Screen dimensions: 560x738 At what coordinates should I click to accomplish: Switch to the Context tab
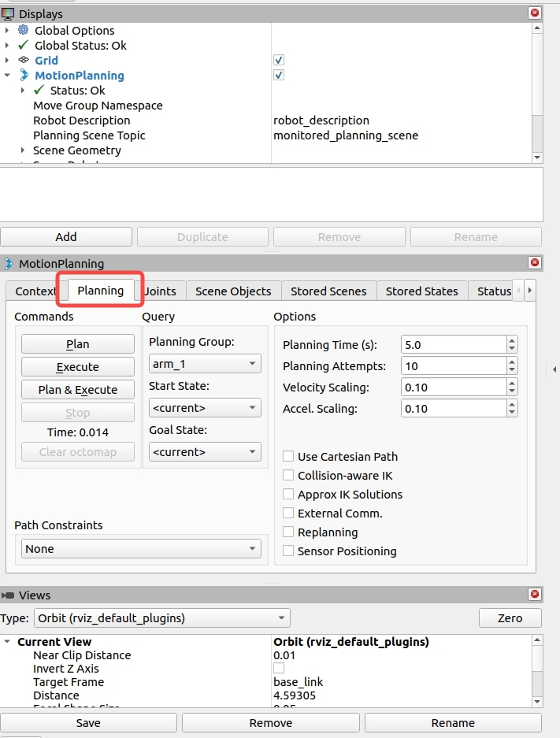pyautogui.click(x=35, y=291)
